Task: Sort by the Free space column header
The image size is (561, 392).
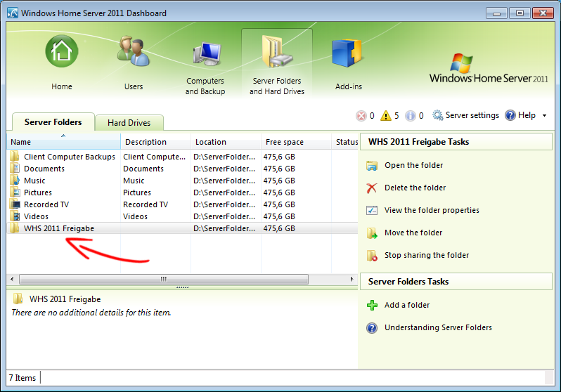Action: click(x=296, y=142)
